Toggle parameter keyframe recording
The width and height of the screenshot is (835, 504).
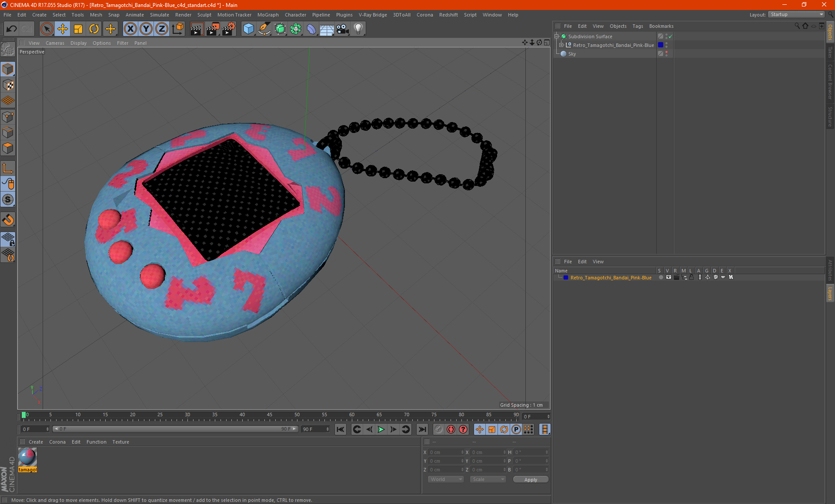516,429
